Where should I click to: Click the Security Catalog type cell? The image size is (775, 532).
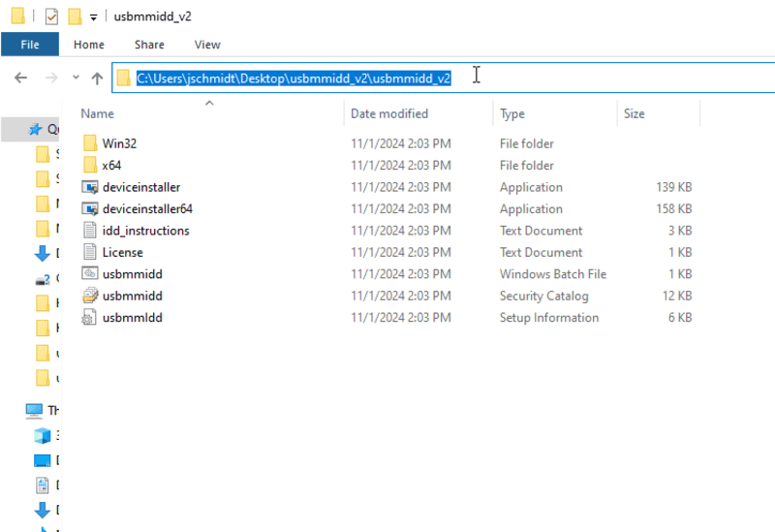[x=543, y=296]
